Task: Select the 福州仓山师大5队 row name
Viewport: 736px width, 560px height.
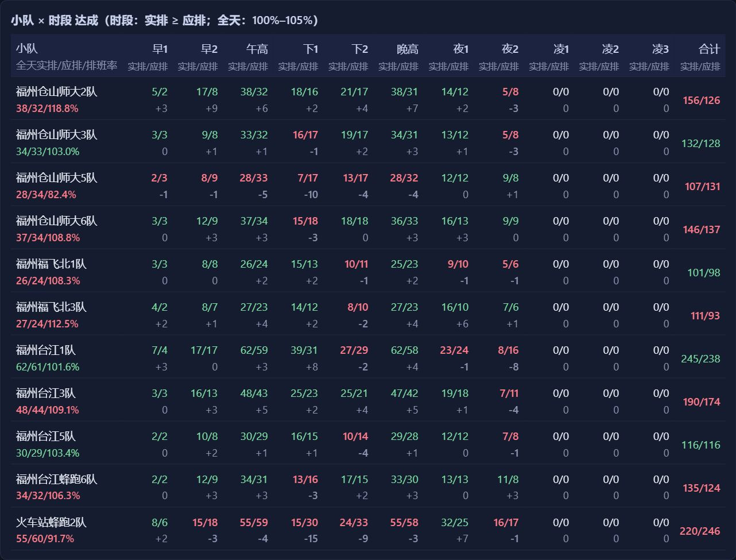Action: click(x=57, y=177)
